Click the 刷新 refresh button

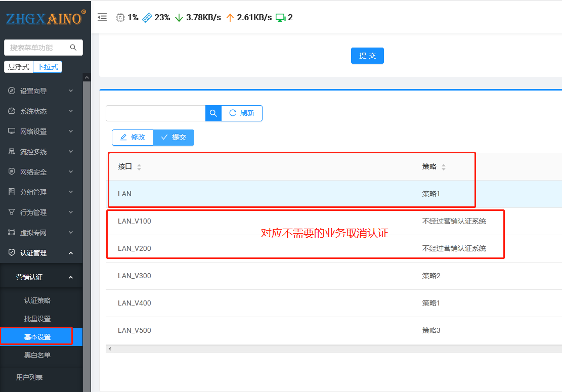[x=242, y=113]
